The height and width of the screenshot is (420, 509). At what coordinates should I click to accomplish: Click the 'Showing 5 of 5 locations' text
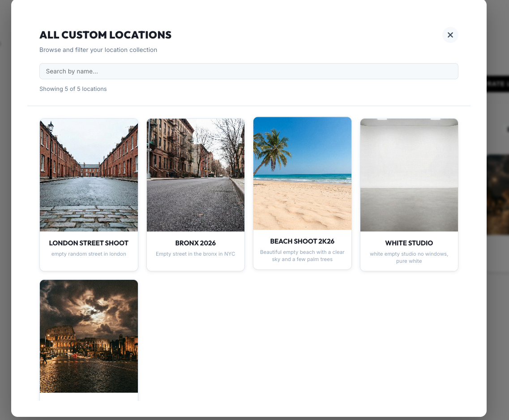point(73,89)
